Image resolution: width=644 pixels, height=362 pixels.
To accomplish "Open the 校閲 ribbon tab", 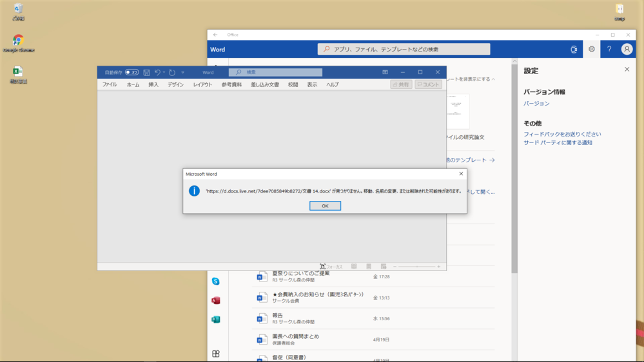I will (x=293, y=84).
